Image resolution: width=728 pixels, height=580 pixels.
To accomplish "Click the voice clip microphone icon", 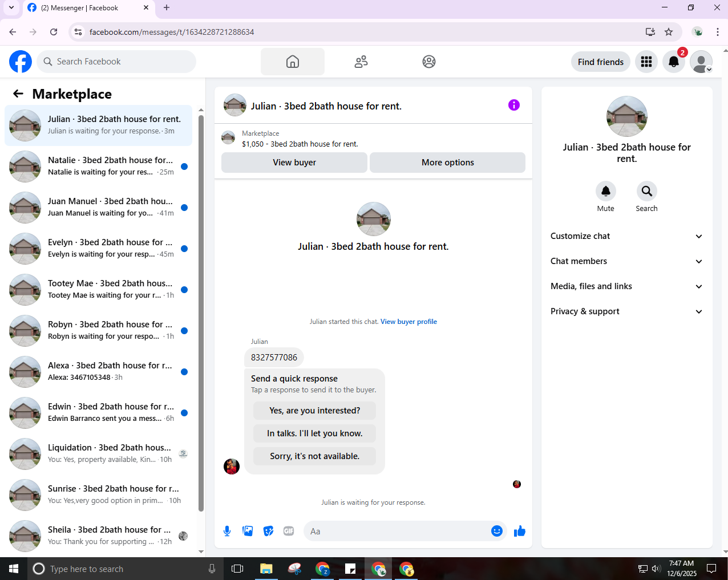I will (x=227, y=531).
